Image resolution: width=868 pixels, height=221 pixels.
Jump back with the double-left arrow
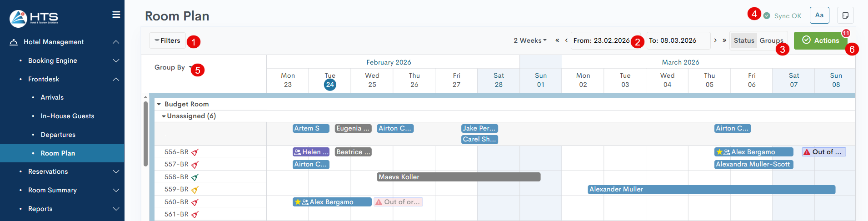click(557, 40)
